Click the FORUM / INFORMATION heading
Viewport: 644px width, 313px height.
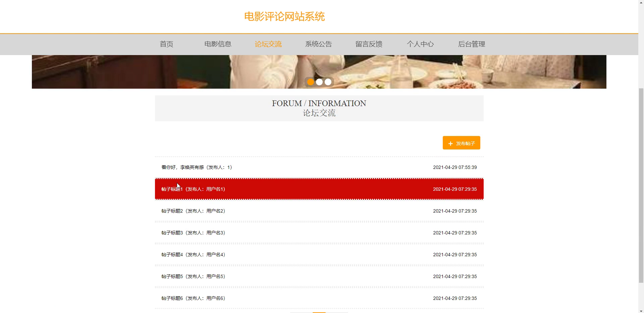(319, 103)
